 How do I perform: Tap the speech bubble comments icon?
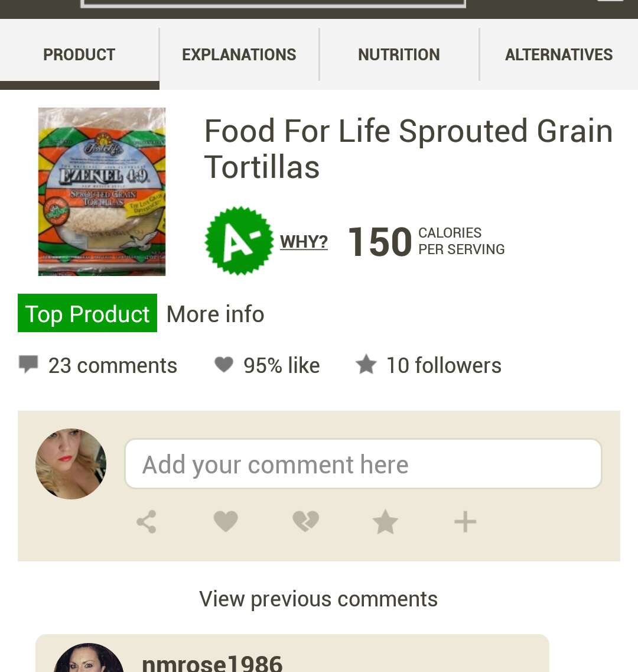point(29,364)
